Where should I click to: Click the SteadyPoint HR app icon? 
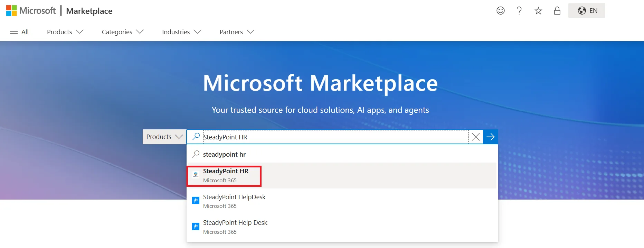pos(196,175)
